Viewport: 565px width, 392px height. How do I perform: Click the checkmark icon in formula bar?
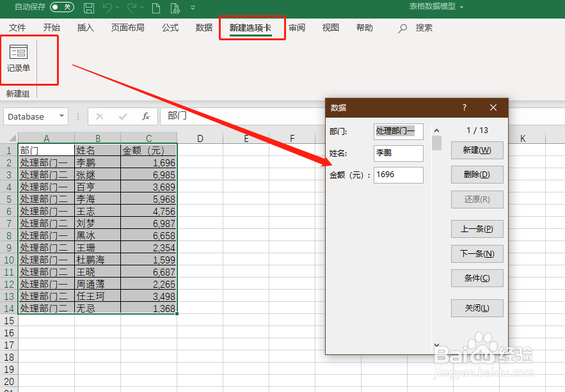[122, 116]
